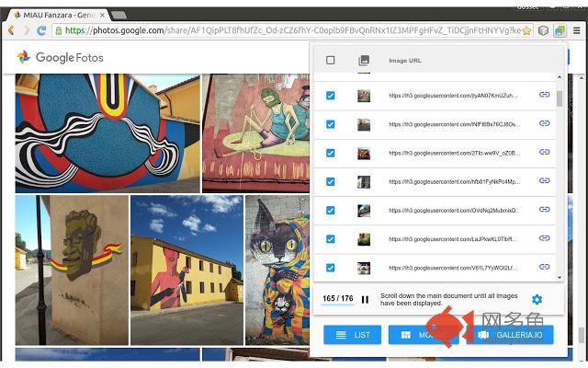588x368 pixels.
Task: Open a new browser tab
Action: point(119,15)
